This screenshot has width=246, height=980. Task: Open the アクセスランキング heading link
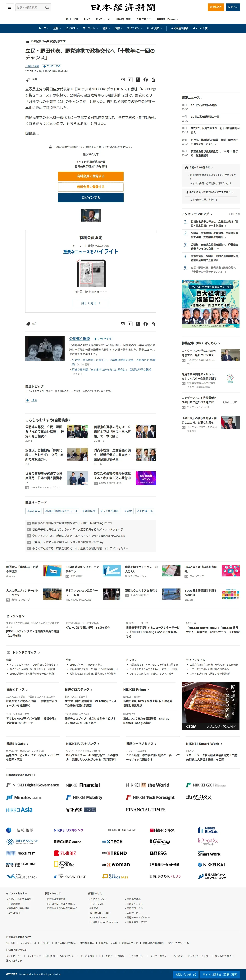197,214
